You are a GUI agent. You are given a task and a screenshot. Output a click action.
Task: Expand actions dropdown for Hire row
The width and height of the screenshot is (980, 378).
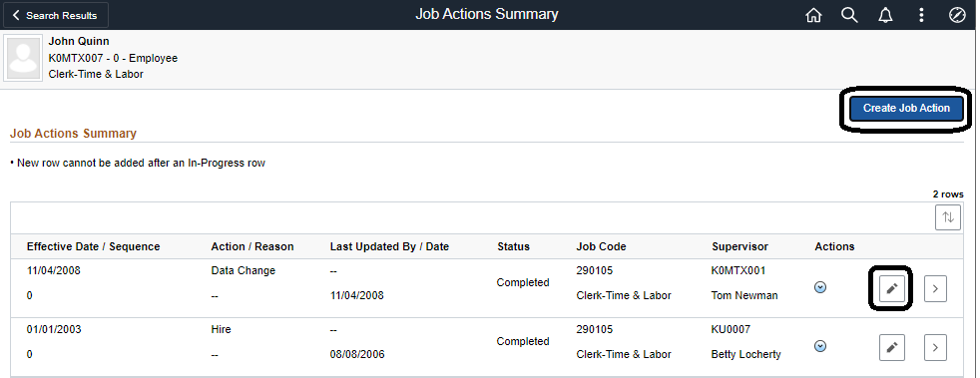[x=820, y=346]
